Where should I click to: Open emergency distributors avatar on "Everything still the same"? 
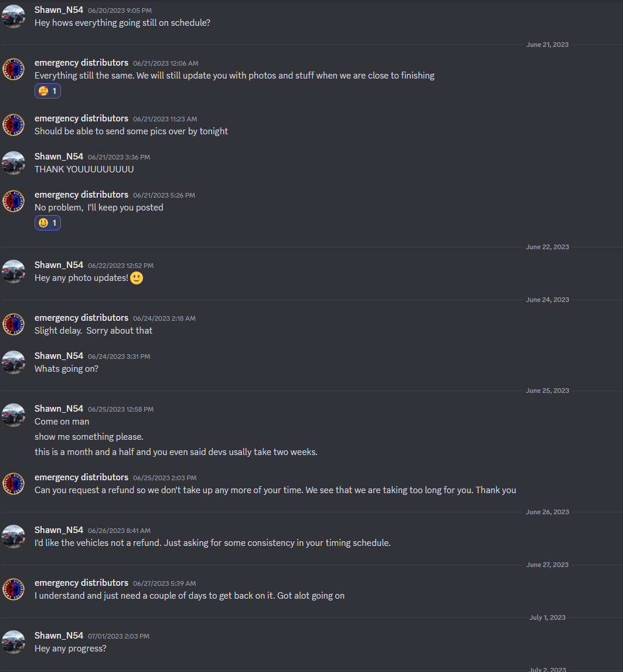[x=13, y=69]
